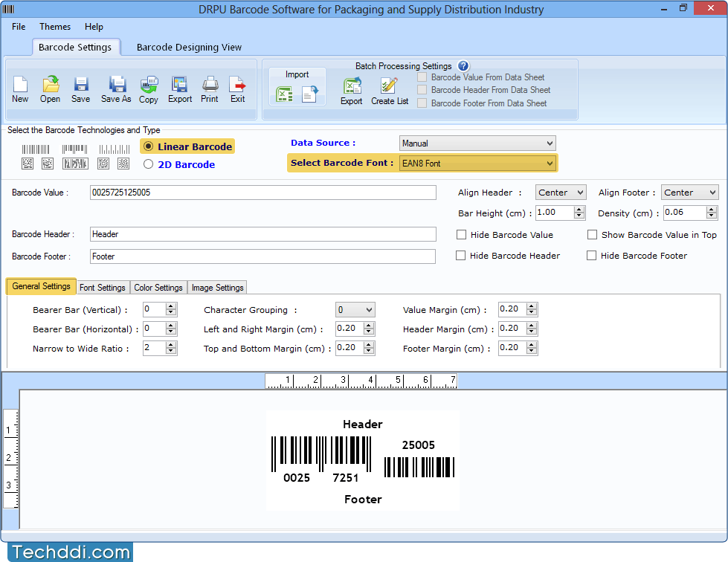Open the Character Grouping dropdown
Viewport: 728px width, 562px height.
pos(355,309)
